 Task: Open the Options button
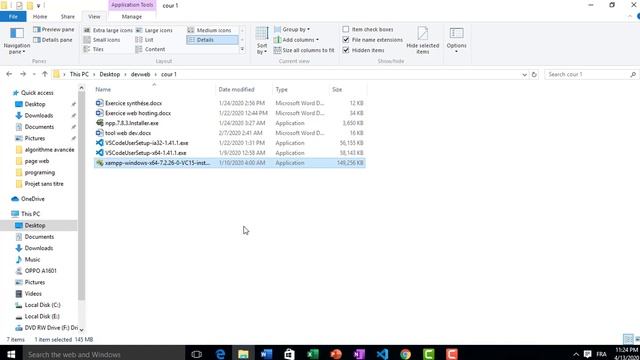[x=456, y=40]
